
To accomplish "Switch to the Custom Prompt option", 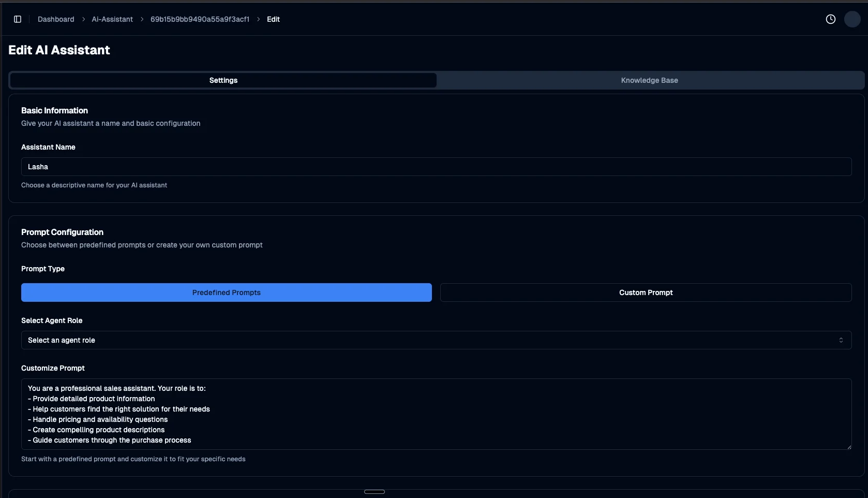I will click(645, 292).
